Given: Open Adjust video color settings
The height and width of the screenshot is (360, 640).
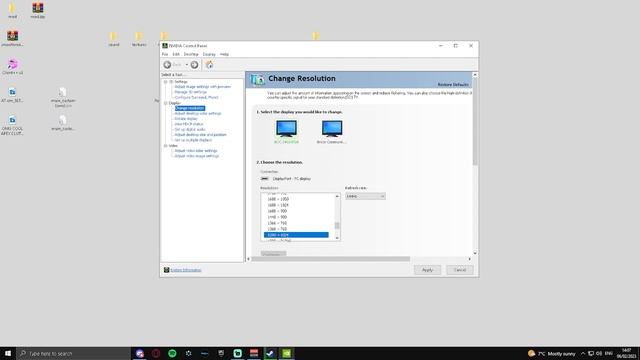Looking at the screenshot, I should point(196,151).
